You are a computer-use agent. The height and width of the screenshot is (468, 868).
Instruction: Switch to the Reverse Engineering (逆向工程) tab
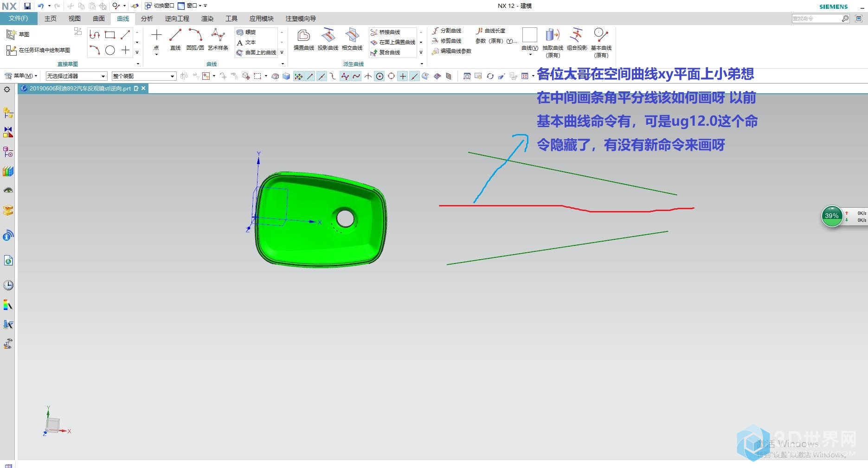click(x=177, y=19)
